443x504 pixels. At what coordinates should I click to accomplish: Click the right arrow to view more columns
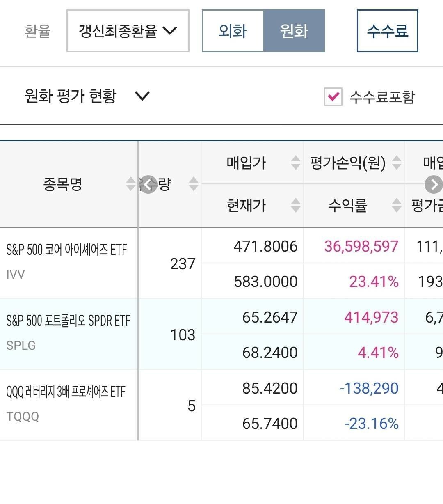pos(434,185)
